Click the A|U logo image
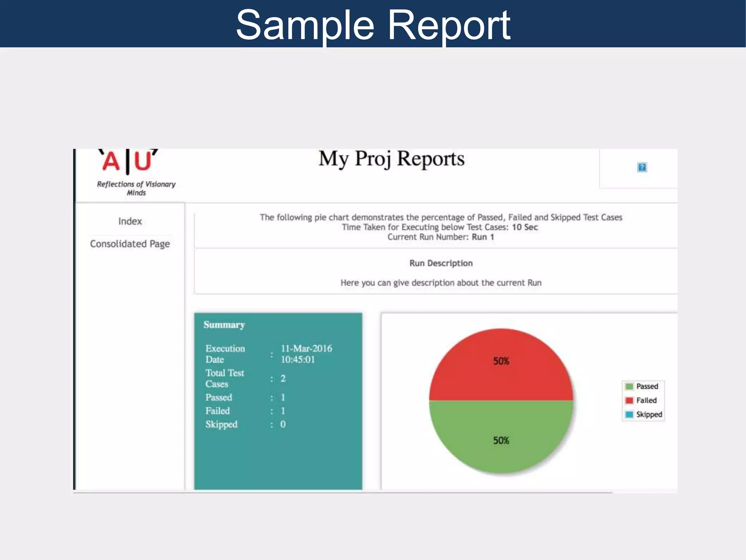The height and width of the screenshot is (560, 746). click(129, 161)
